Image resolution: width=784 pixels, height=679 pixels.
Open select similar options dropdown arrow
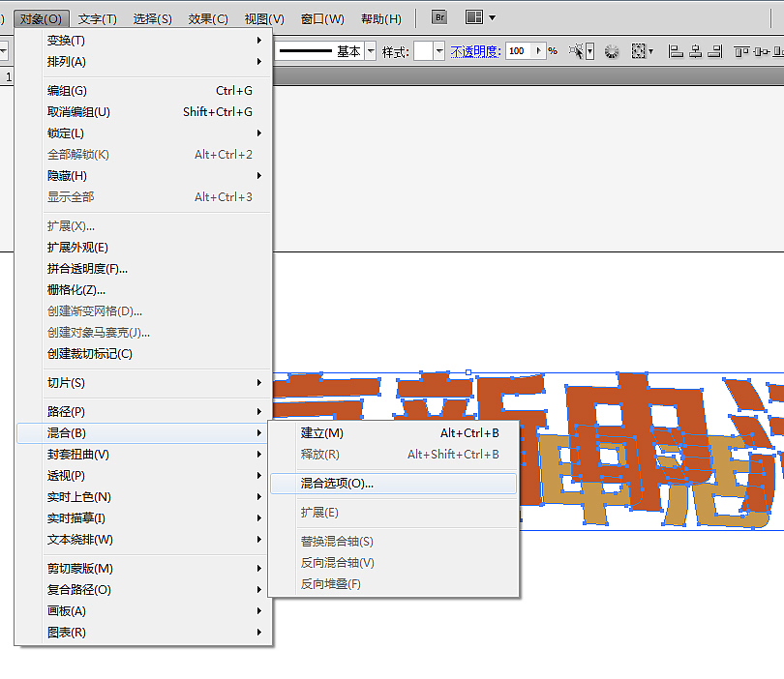tap(590, 51)
